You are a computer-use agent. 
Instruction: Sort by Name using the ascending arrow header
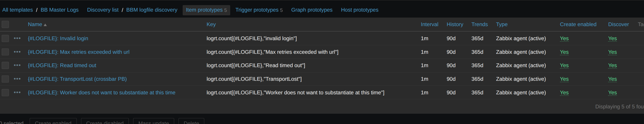coord(37,24)
